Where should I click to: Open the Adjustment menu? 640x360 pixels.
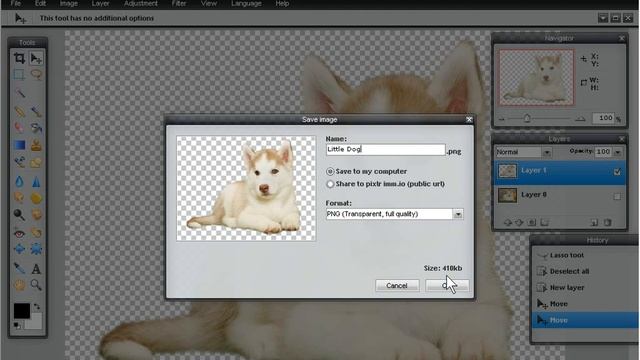tap(141, 4)
